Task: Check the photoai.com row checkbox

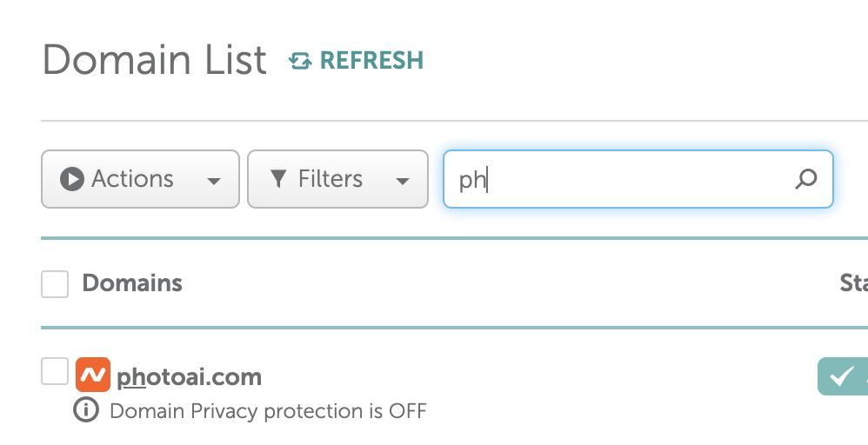Action: coord(55,372)
